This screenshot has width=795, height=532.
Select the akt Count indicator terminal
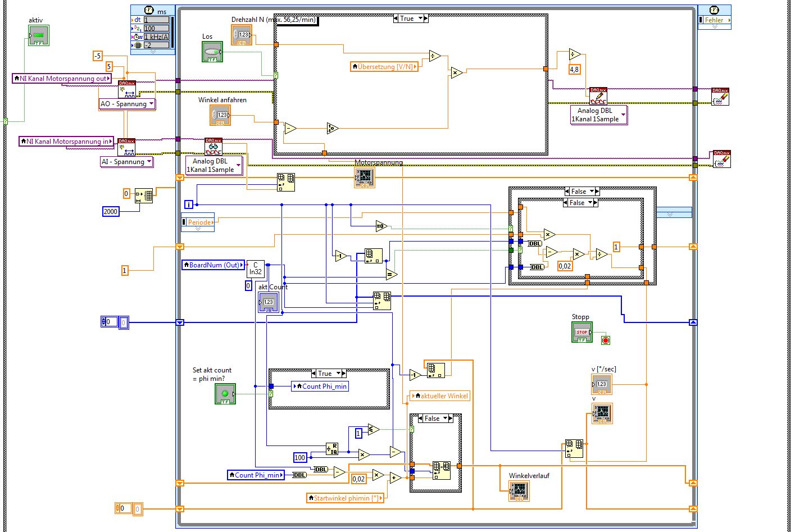[x=268, y=302]
